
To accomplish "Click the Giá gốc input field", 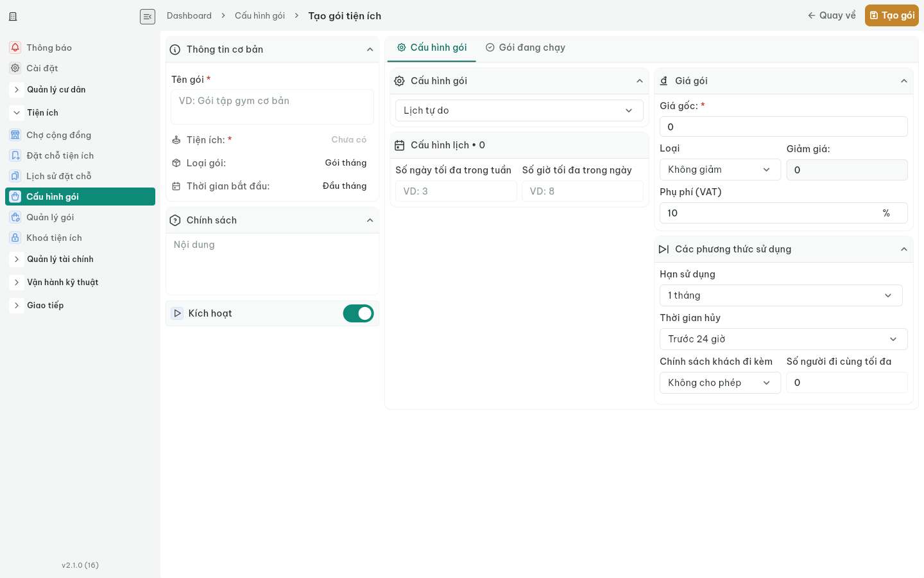I will (783, 127).
